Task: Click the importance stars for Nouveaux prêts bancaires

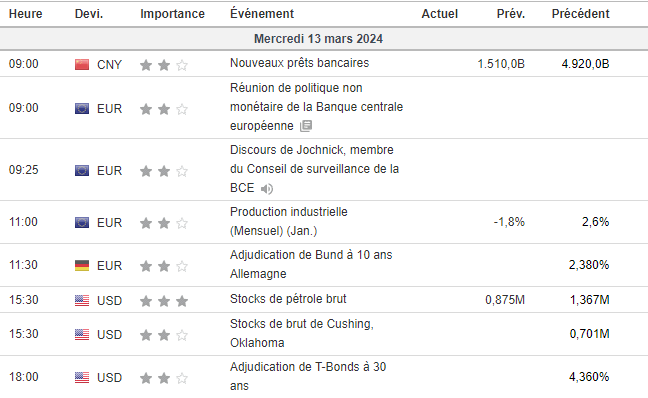Action: point(164,65)
